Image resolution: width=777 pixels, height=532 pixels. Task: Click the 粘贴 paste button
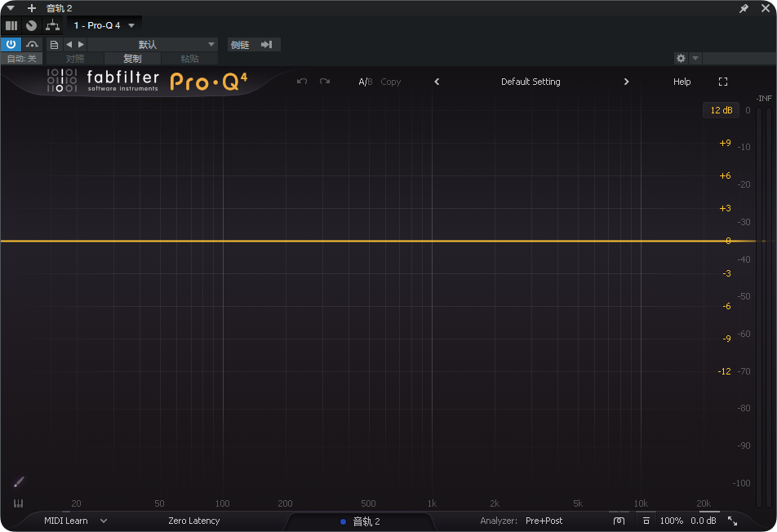[x=189, y=59]
